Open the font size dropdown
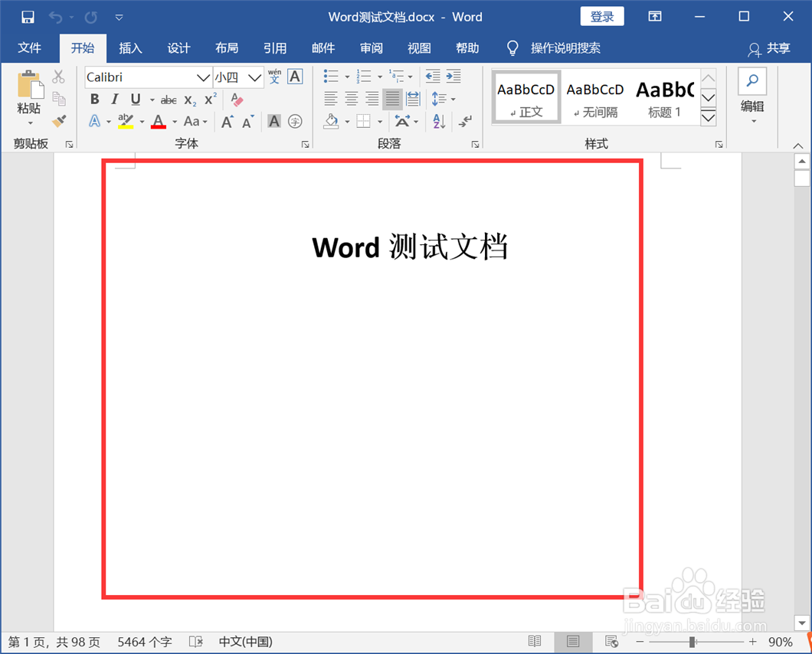812x654 pixels. [x=255, y=77]
